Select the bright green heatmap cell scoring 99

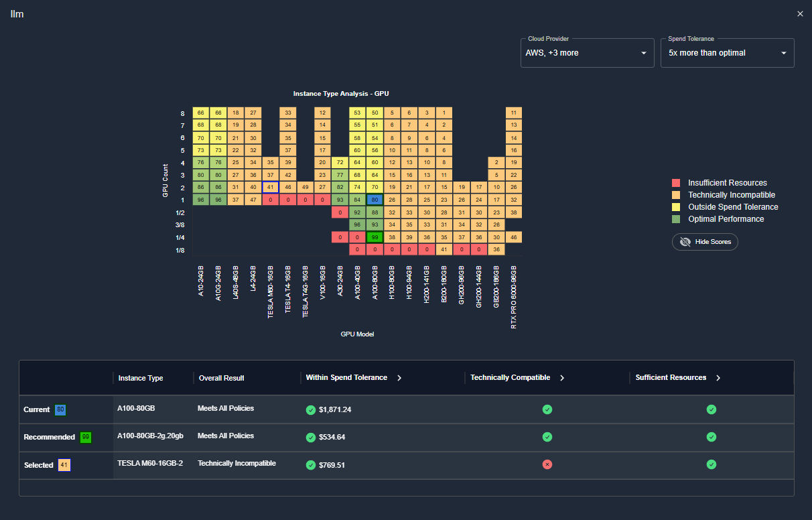point(375,237)
